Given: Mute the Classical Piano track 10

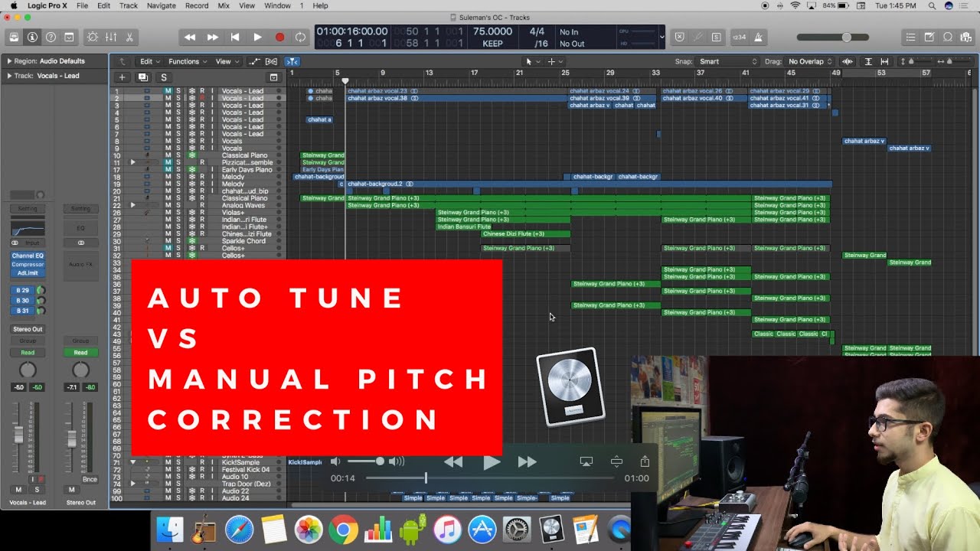Looking at the screenshot, I should coord(168,155).
